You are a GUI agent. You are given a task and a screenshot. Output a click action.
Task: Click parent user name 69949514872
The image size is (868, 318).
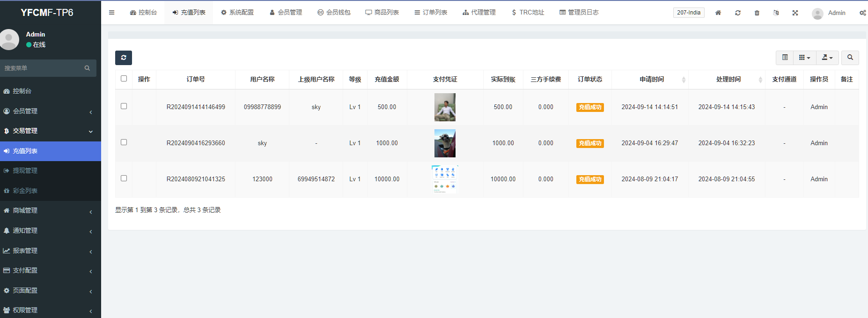pos(316,179)
